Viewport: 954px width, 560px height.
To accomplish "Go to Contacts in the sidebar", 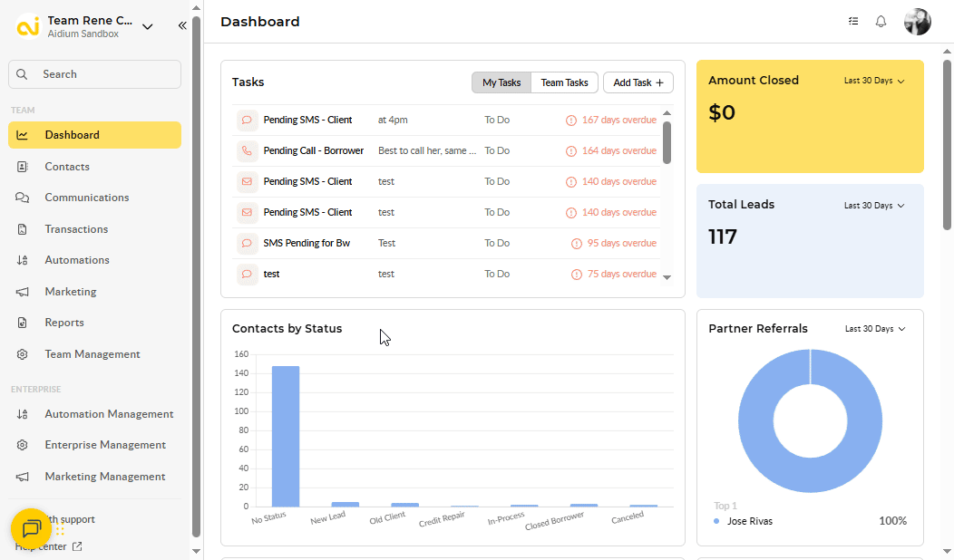I will click(x=67, y=167).
